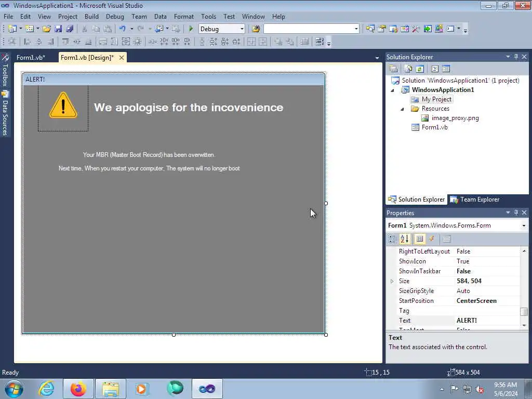Collapse the WindowsApplication1 project node
Screen dimensions: 532x399
(x=393, y=90)
